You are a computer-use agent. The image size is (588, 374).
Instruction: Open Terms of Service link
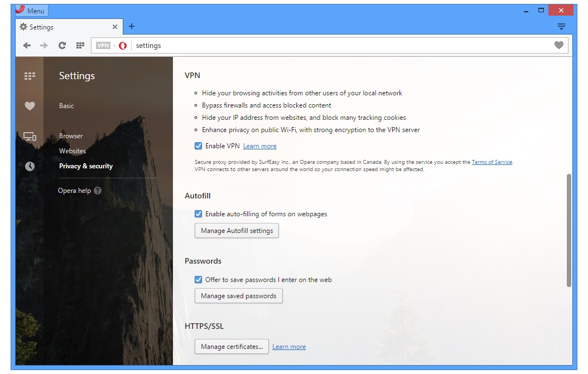[491, 162]
